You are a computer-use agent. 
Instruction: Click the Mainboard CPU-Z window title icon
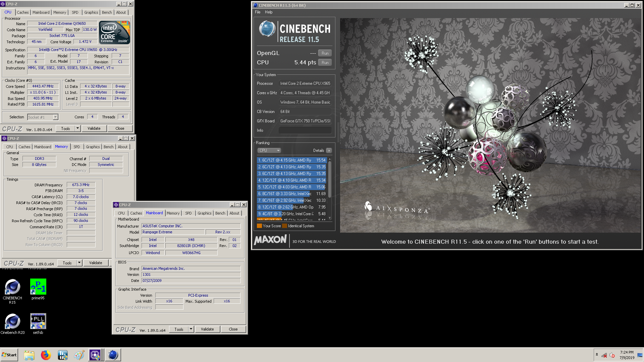coord(116,205)
